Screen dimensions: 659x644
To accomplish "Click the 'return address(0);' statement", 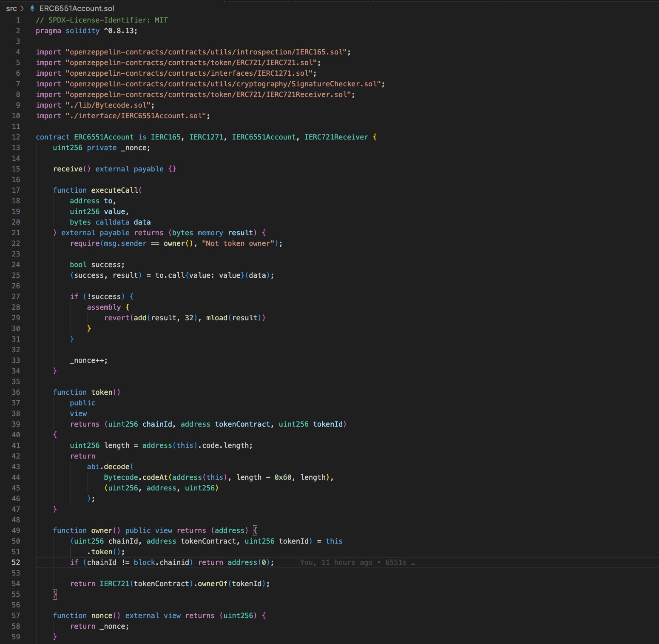I will coord(236,562).
